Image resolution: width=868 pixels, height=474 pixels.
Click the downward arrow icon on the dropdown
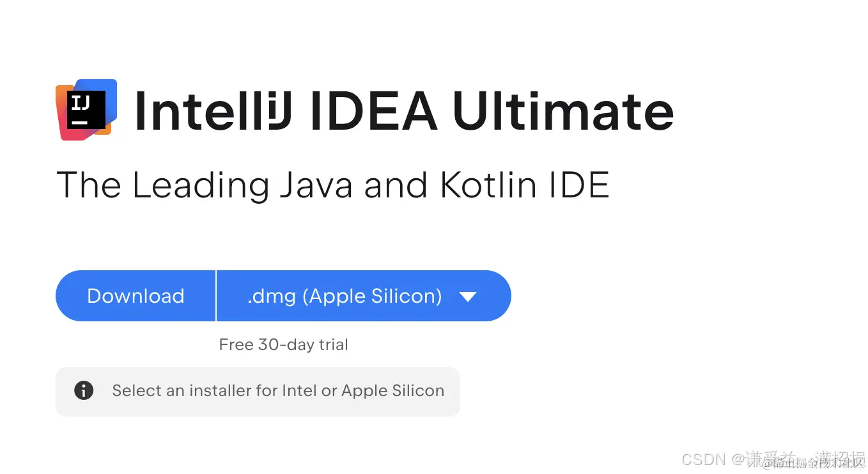pyautogui.click(x=467, y=296)
